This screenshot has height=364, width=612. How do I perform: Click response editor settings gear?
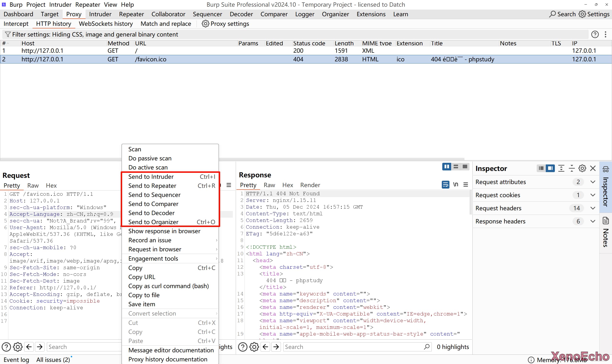click(254, 347)
